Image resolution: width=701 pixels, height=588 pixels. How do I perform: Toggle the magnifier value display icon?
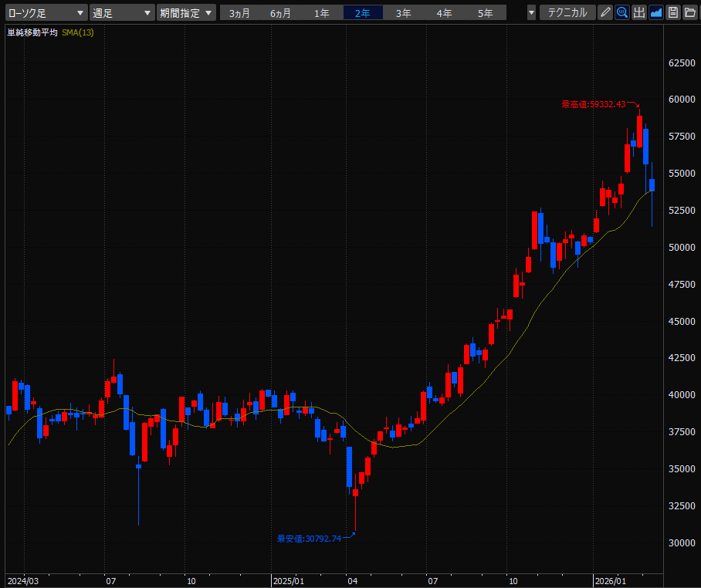[622, 12]
